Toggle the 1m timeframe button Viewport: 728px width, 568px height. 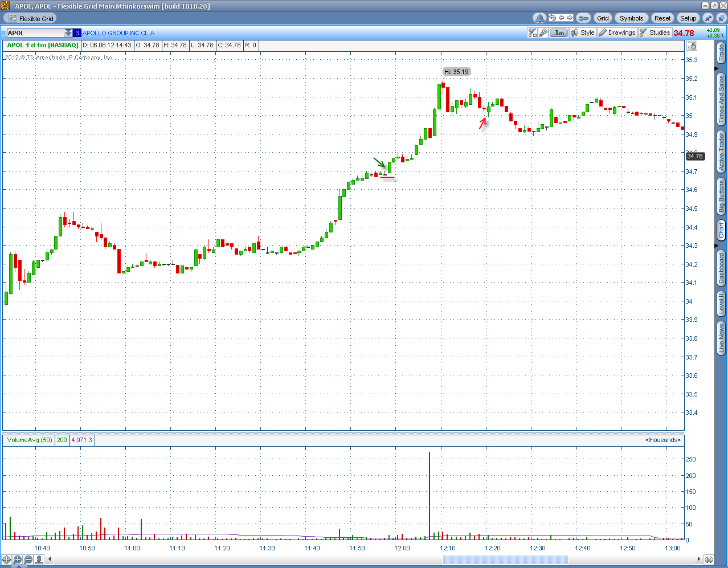pyautogui.click(x=559, y=33)
